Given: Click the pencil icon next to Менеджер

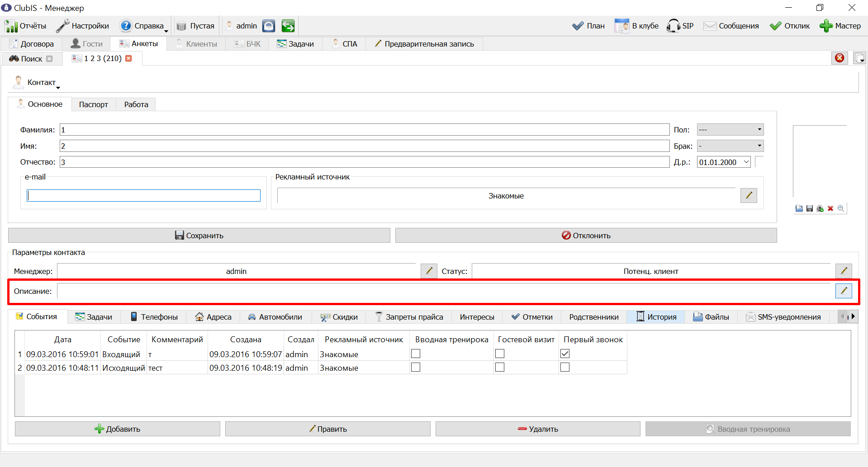Looking at the screenshot, I should 429,271.
